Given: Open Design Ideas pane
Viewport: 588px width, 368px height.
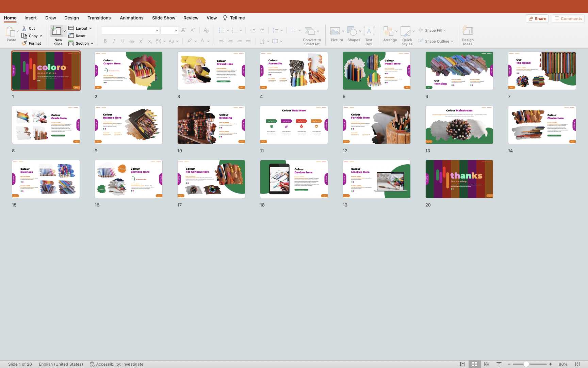Looking at the screenshot, I should click(x=468, y=31).
